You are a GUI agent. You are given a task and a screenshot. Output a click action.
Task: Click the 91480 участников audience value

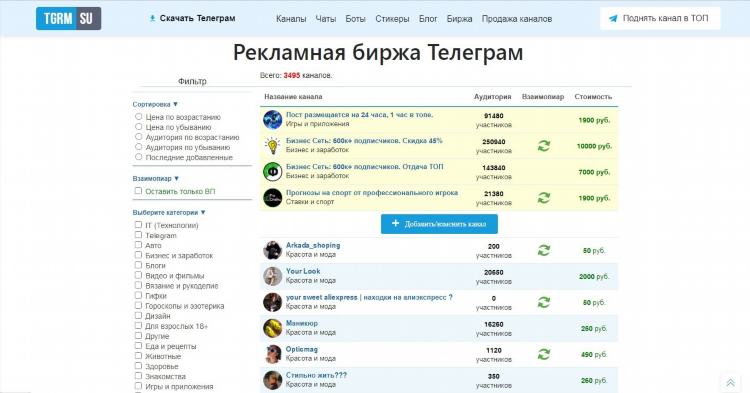[x=494, y=120]
